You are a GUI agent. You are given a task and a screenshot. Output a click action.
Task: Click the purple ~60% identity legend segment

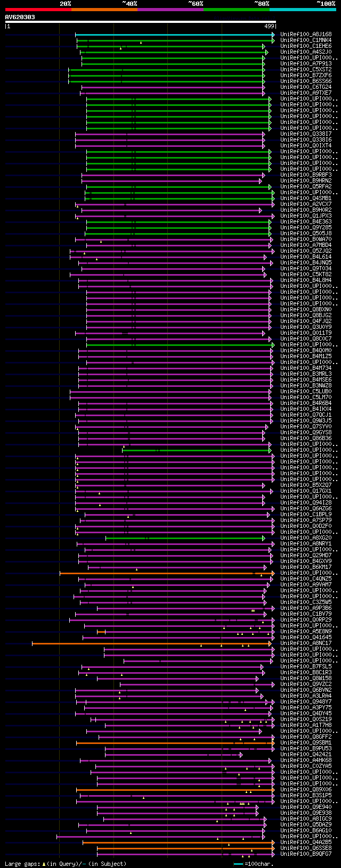point(170,10)
